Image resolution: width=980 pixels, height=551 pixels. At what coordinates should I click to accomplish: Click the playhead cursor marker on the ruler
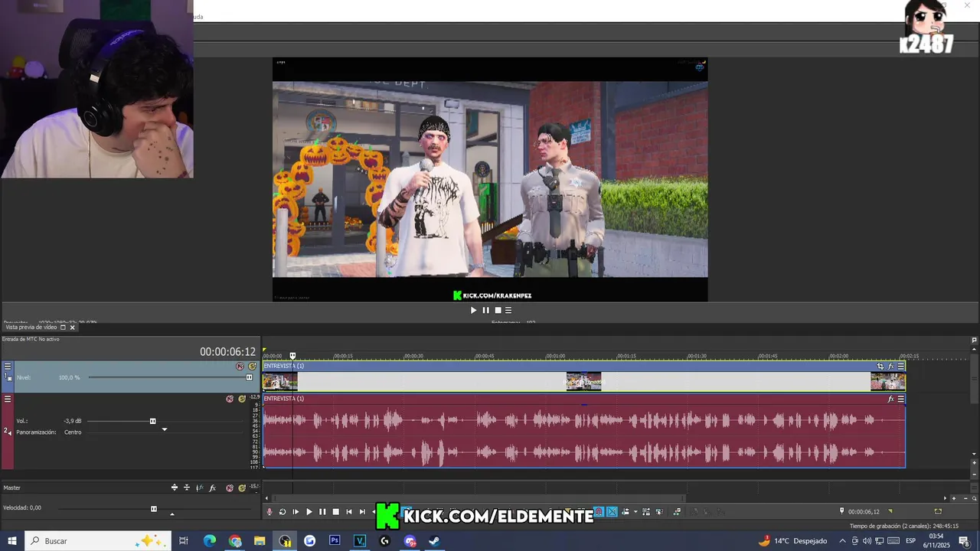click(x=292, y=356)
